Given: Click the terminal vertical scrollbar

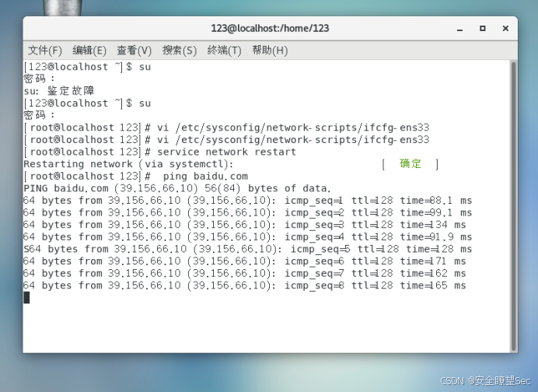Looking at the screenshot, I should pos(513,206).
